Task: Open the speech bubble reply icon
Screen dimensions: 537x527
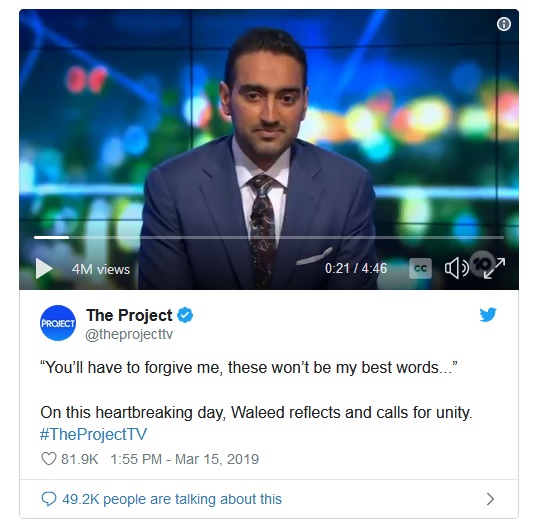Action: [x=49, y=499]
